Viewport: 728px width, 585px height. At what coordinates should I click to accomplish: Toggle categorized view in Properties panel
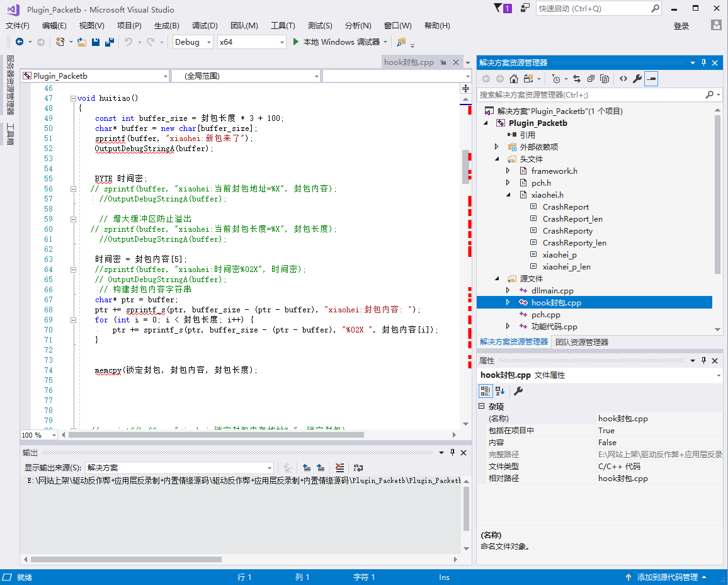[x=486, y=391]
